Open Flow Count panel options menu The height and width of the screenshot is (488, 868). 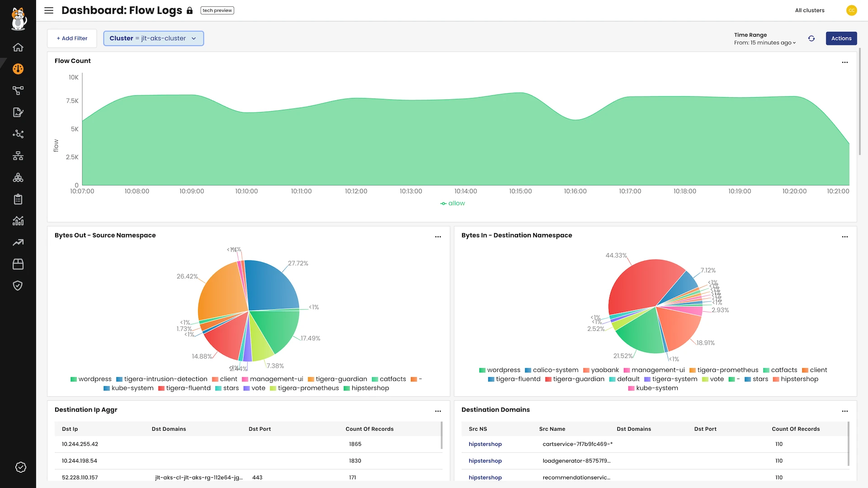click(x=844, y=62)
